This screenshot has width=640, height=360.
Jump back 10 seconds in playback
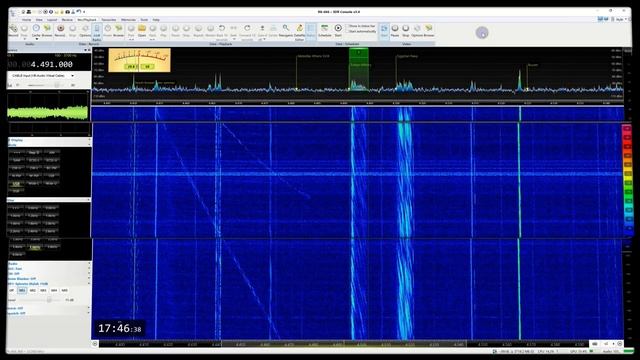click(x=222, y=31)
